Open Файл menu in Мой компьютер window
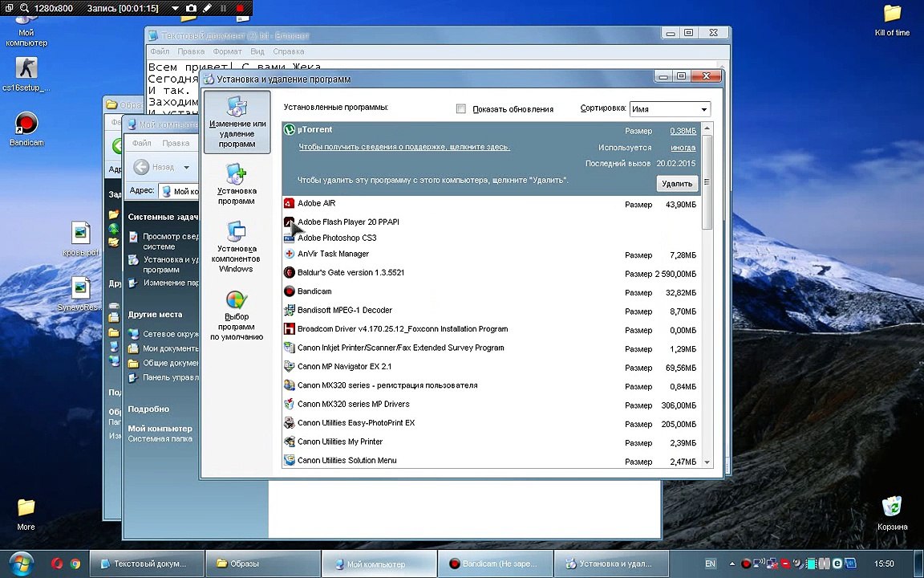Image resolution: width=924 pixels, height=578 pixels. [x=141, y=143]
